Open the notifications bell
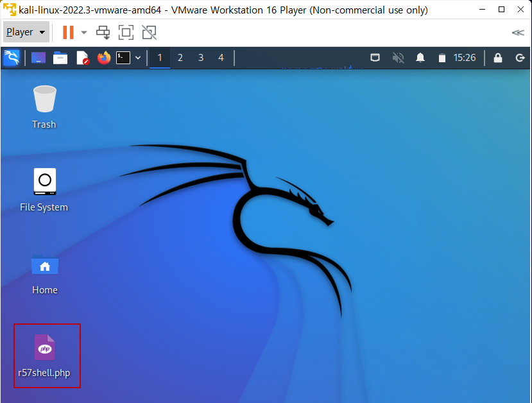Image resolution: width=532 pixels, height=403 pixels. (x=420, y=58)
